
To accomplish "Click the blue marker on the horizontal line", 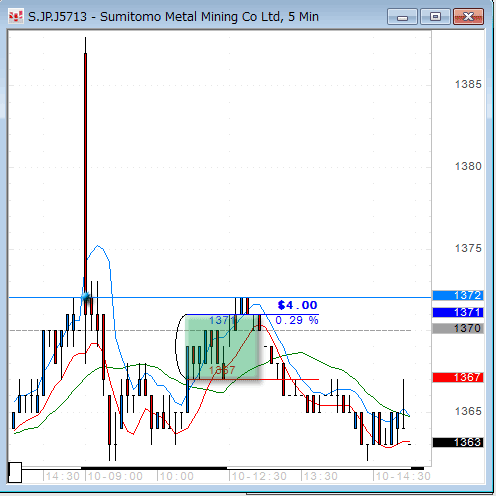I will pyautogui.click(x=86, y=297).
